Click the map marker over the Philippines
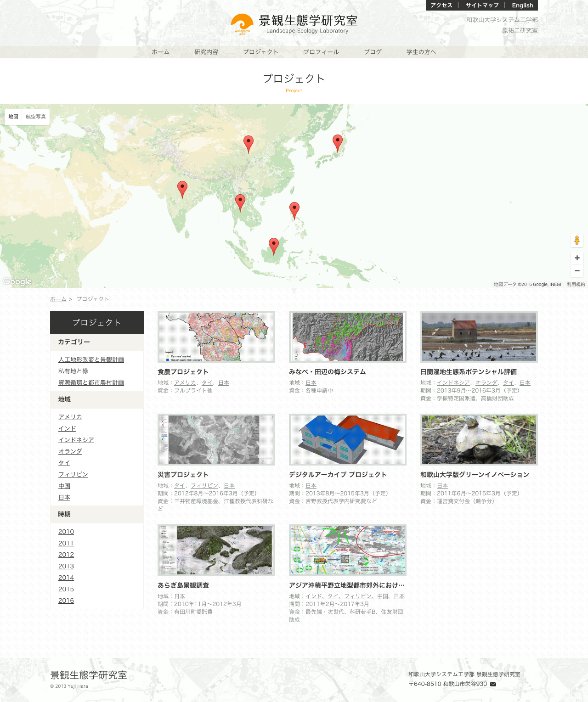Screen dimensions: 588x702 coord(294,210)
